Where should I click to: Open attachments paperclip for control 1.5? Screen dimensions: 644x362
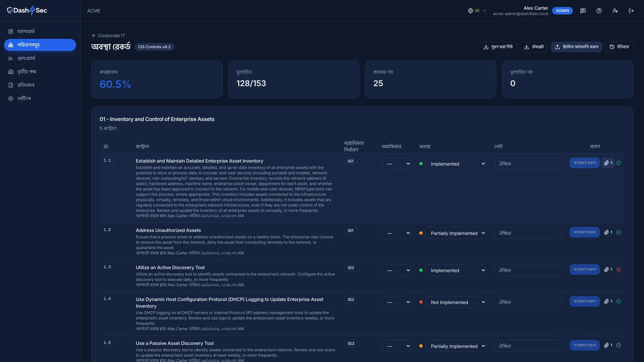click(x=608, y=345)
